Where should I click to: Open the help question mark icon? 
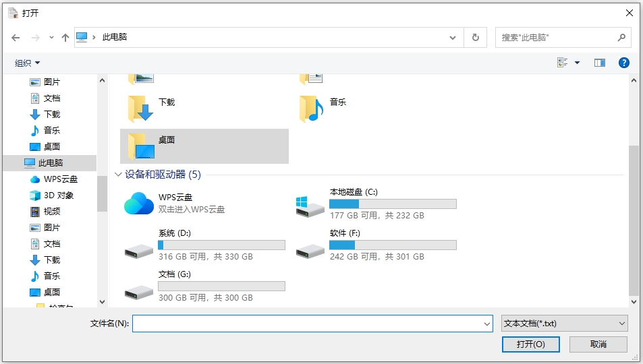(x=624, y=63)
